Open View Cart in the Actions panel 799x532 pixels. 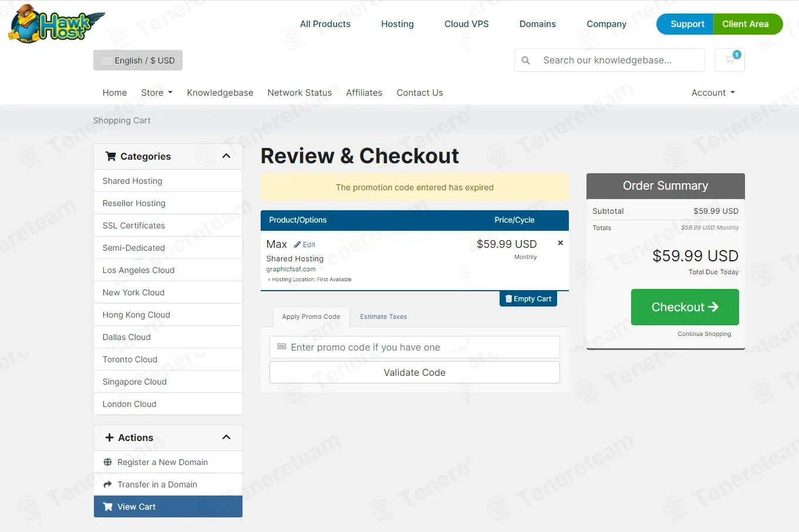(168, 507)
